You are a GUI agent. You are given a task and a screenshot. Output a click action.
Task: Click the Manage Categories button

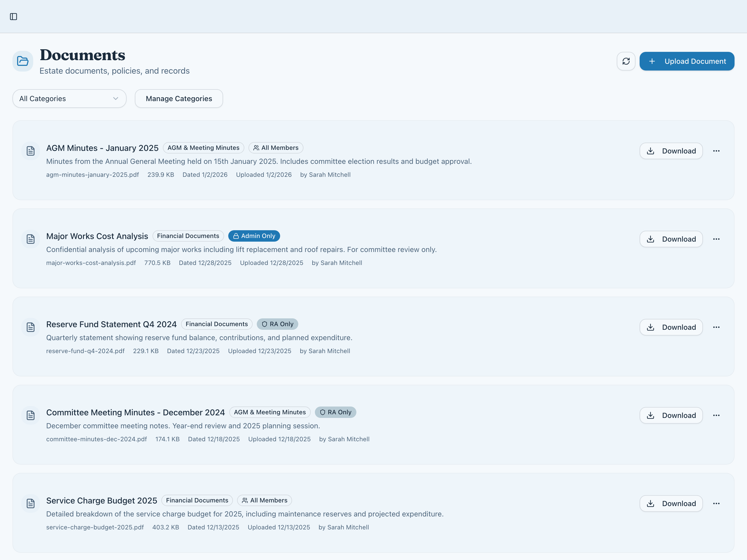tap(179, 99)
